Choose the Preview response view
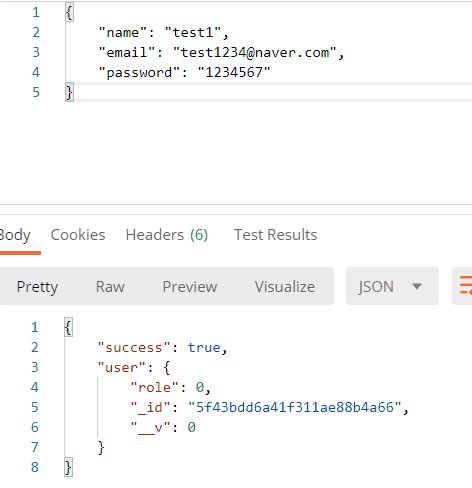This screenshot has height=488, width=472. 190,287
